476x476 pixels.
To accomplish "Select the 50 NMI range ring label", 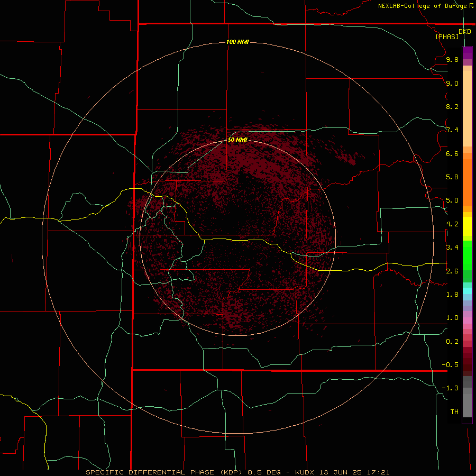I will click(237, 140).
